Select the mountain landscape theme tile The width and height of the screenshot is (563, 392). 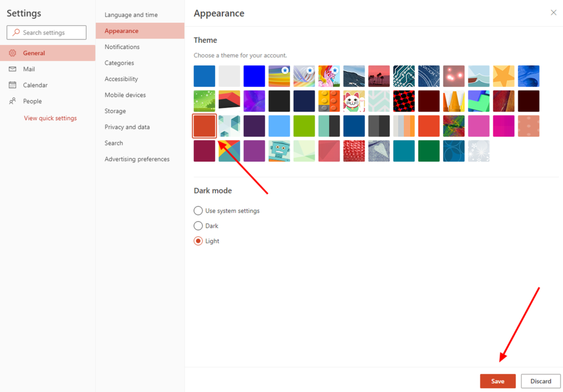[354, 76]
